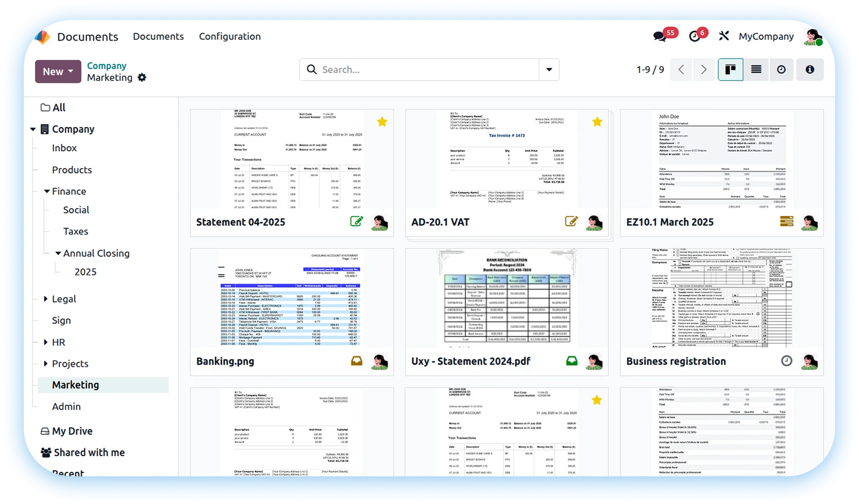The width and height of the screenshot is (859, 504).
Task: Unstar the bottom middle statement document
Action: (597, 400)
